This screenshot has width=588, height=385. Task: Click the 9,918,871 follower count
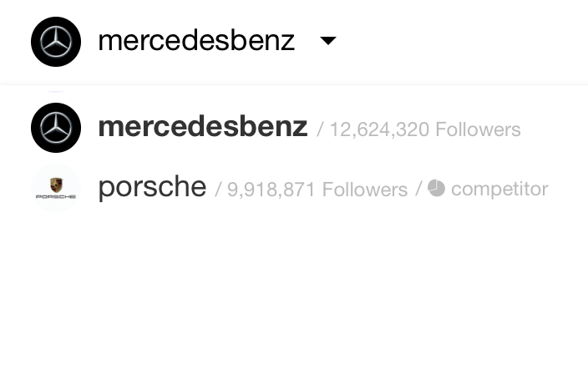point(271,190)
